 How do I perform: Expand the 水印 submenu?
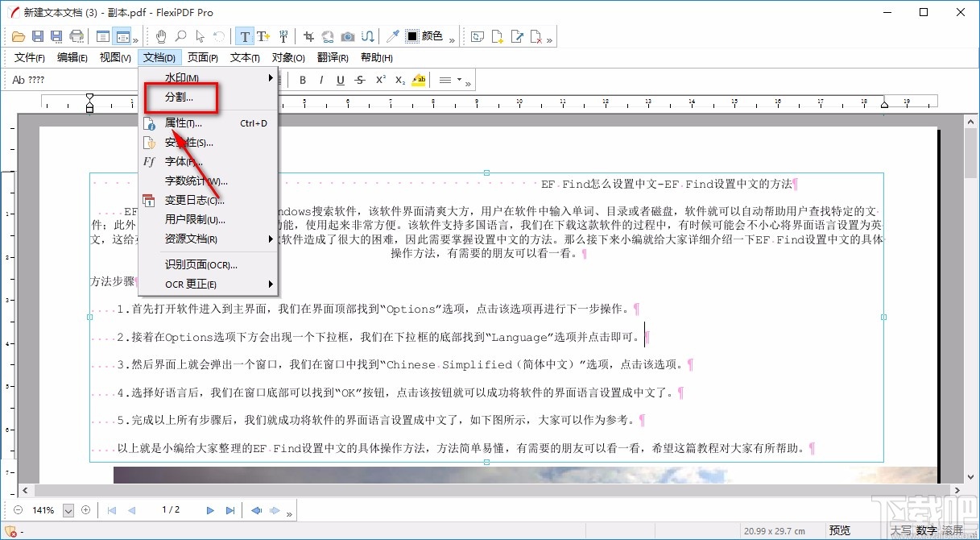209,78
